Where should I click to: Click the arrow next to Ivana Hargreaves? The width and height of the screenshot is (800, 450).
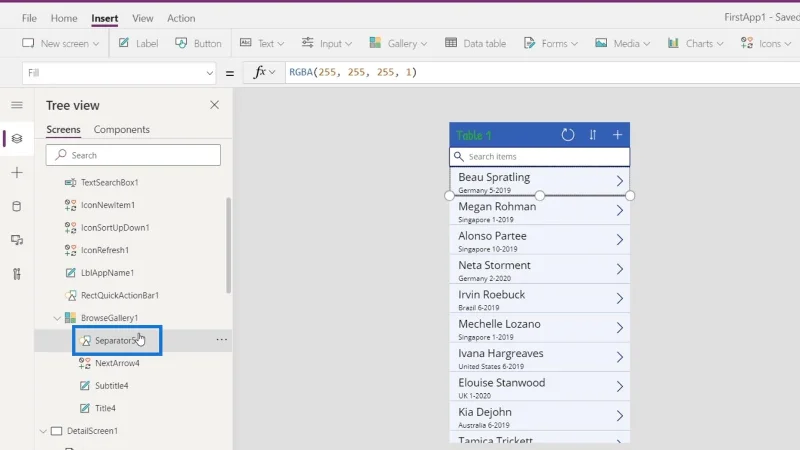619,357
